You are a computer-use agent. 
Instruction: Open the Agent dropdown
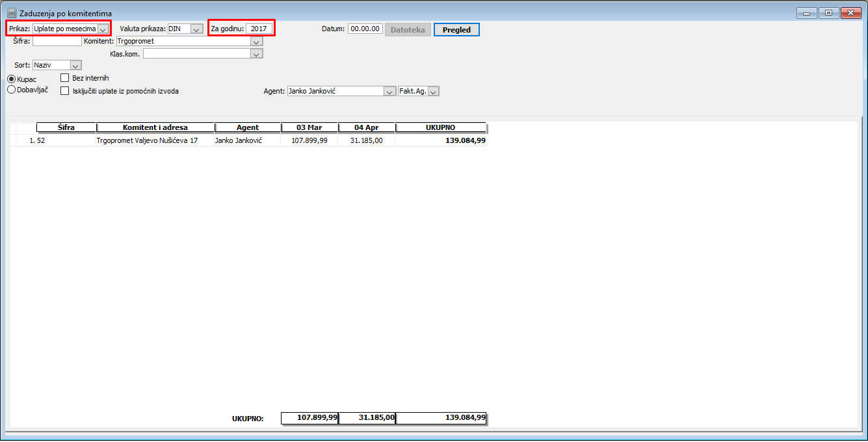(x=389, y=92)
